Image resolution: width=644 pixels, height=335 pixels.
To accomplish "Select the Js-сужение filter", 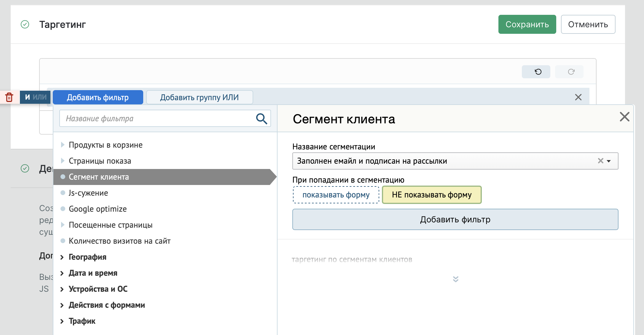I will (88, 193).
